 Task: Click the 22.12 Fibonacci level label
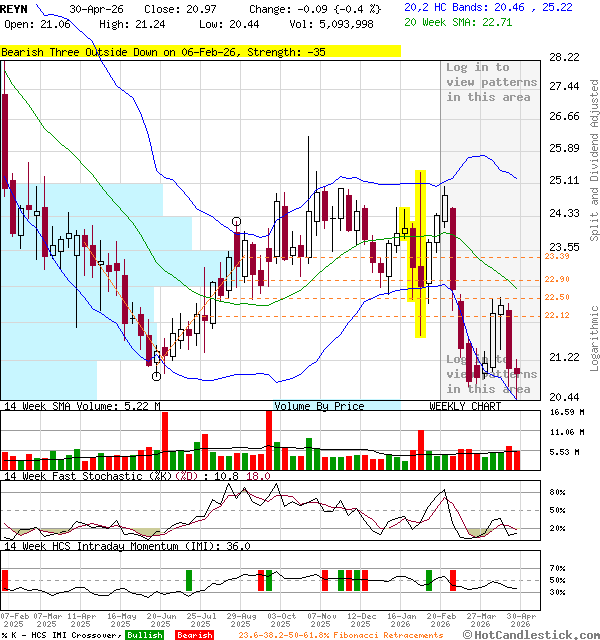557,316
